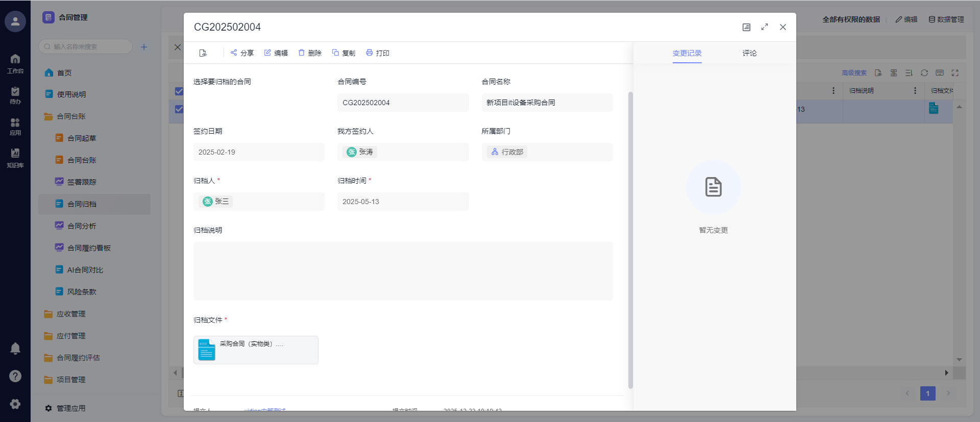Click the refresh icon in table toolbar
The width and height of the screenshot is (980, 422).
pos(924,73)
